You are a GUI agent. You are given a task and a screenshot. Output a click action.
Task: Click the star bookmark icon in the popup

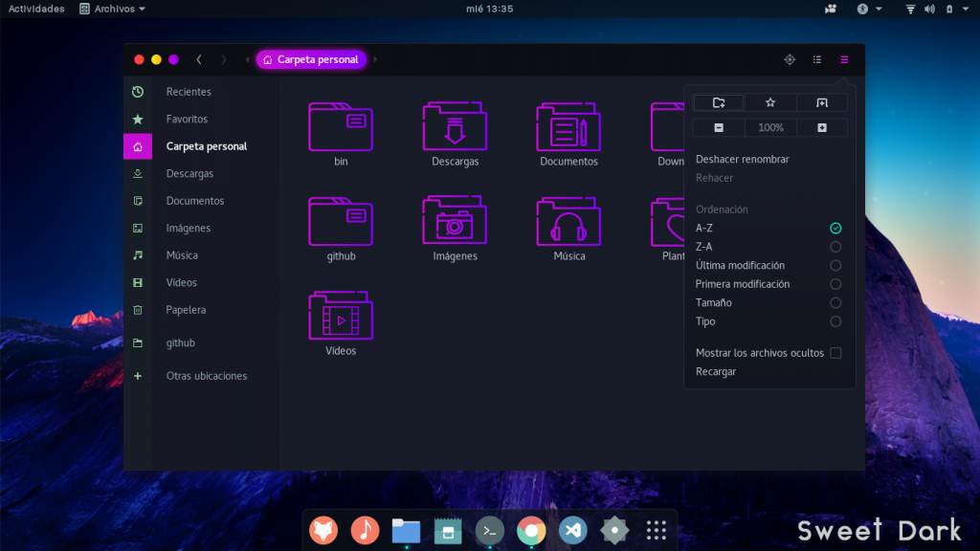(x=770, y=102)
